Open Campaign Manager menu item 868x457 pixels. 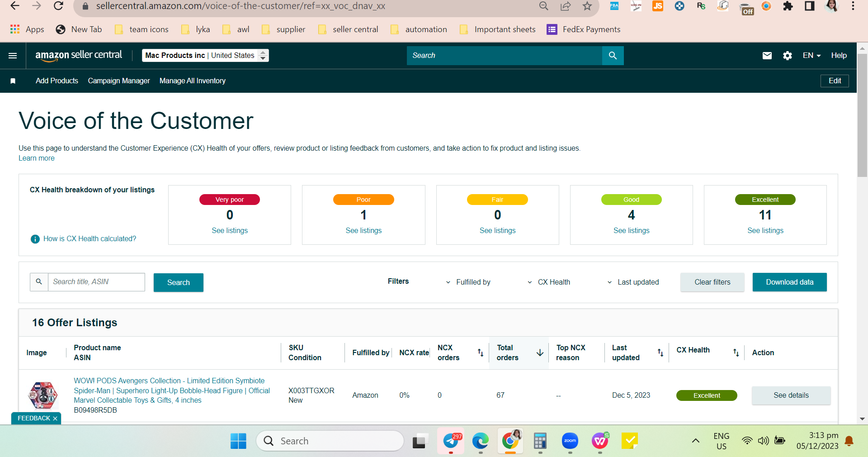coord(119,81)
